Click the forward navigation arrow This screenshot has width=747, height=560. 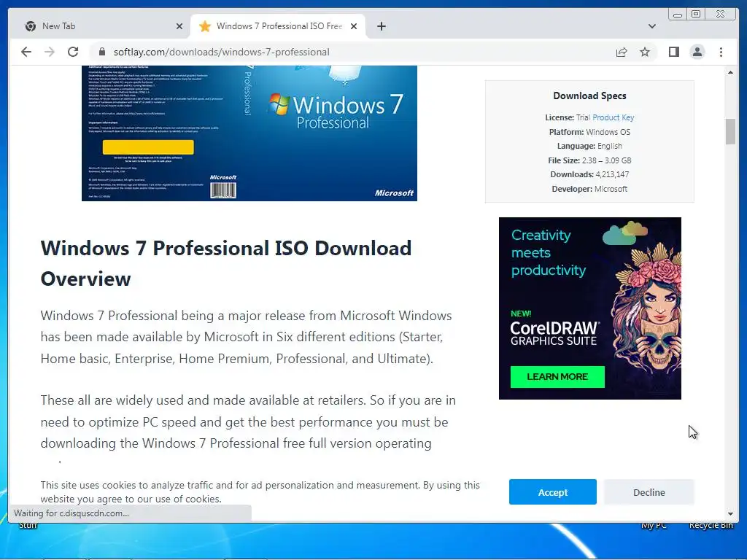[x=50, y=52]
